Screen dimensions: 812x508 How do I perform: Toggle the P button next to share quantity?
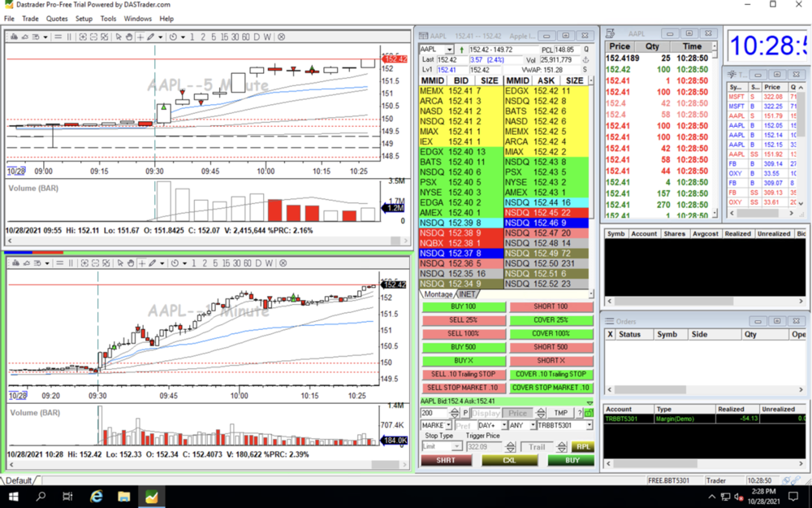pyautogui.click(x=465, y=412)
